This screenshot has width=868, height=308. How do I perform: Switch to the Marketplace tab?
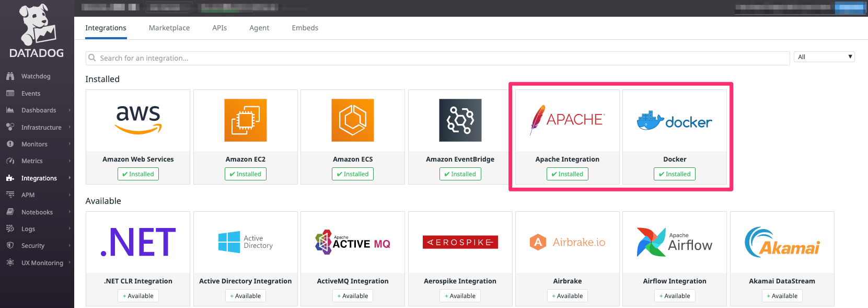(169, 28)
